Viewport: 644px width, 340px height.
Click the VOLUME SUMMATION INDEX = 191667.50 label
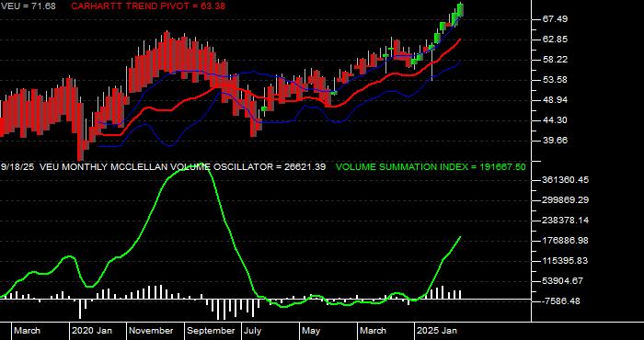click(431, 167)
